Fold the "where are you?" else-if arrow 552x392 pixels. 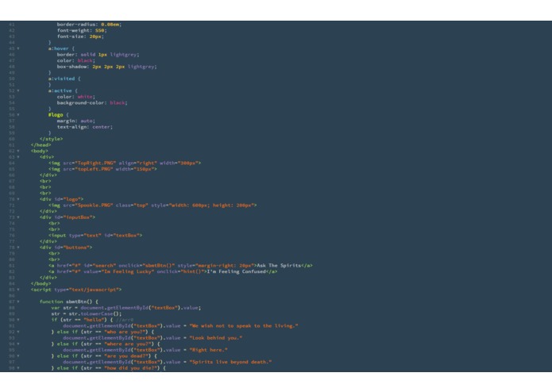[18, 344]
